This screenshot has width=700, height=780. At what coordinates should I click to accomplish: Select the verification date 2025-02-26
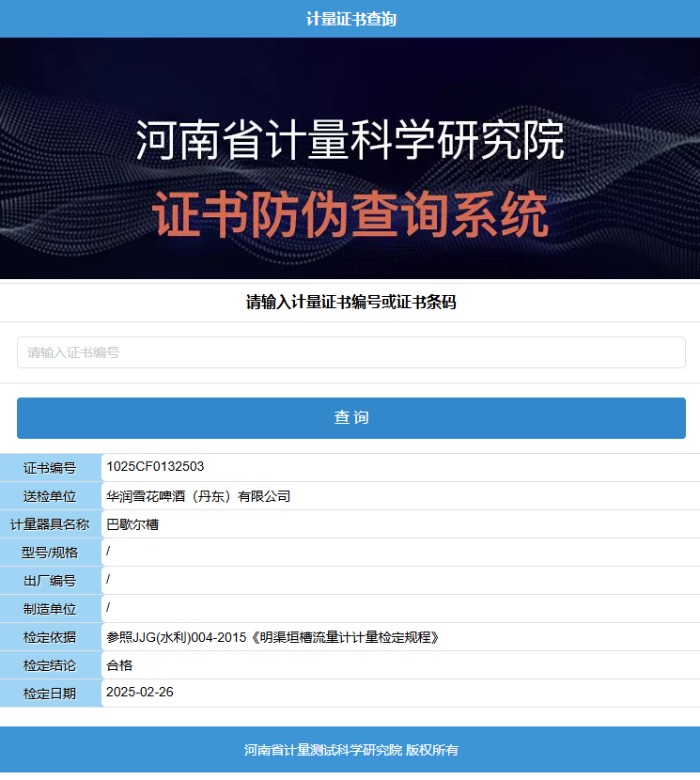pyautogui.click(x=140, y=693)
